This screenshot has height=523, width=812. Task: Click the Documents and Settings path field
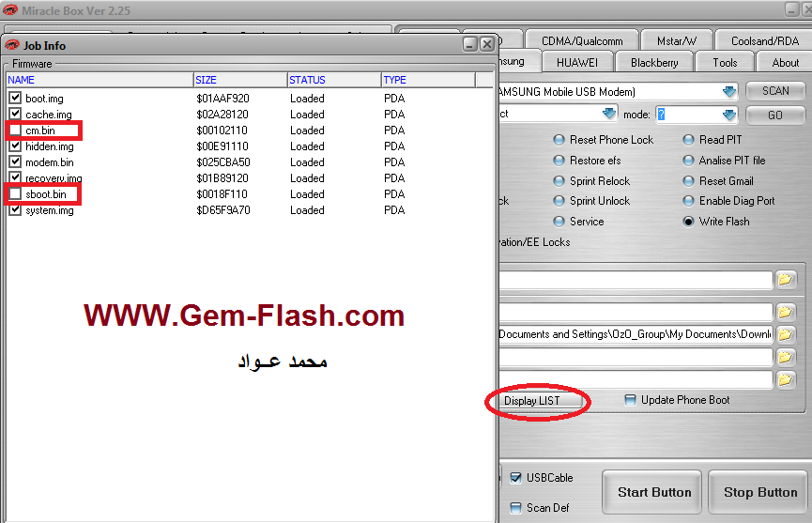point(636,334)
